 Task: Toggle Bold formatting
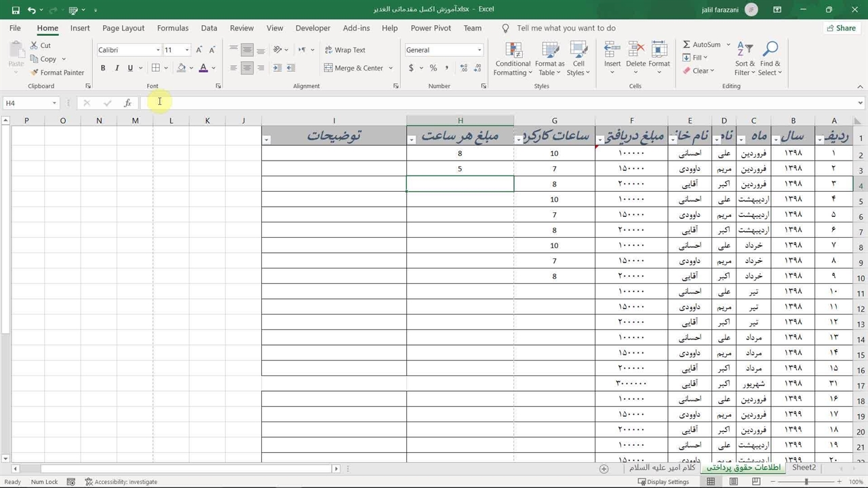click(x=103, y=68)
